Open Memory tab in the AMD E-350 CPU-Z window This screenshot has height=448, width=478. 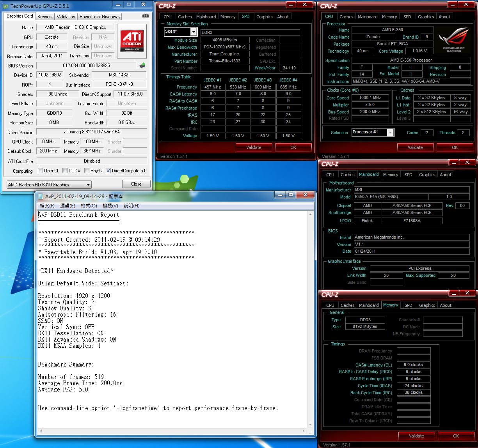(x=389, y=17)
